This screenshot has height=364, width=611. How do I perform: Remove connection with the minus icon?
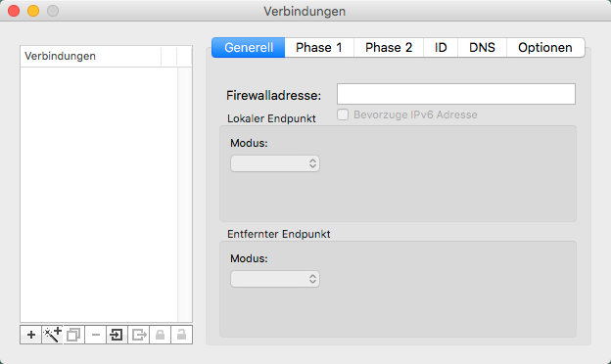96,335
